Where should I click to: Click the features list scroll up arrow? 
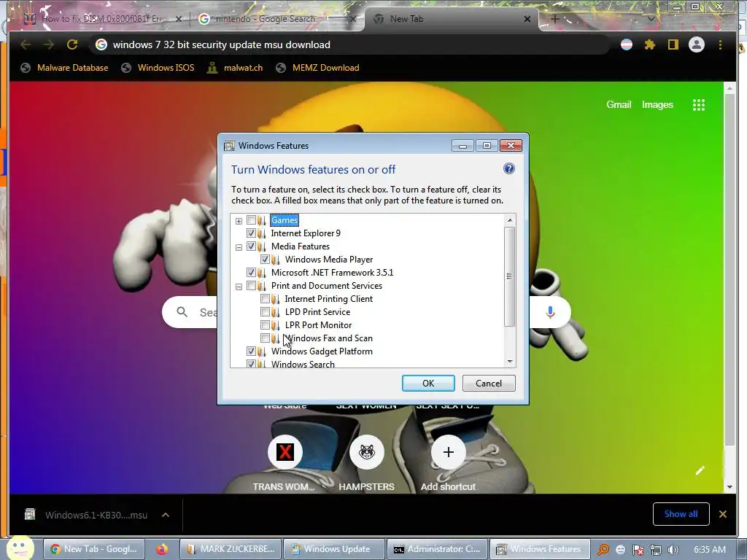tap(510, 220)
